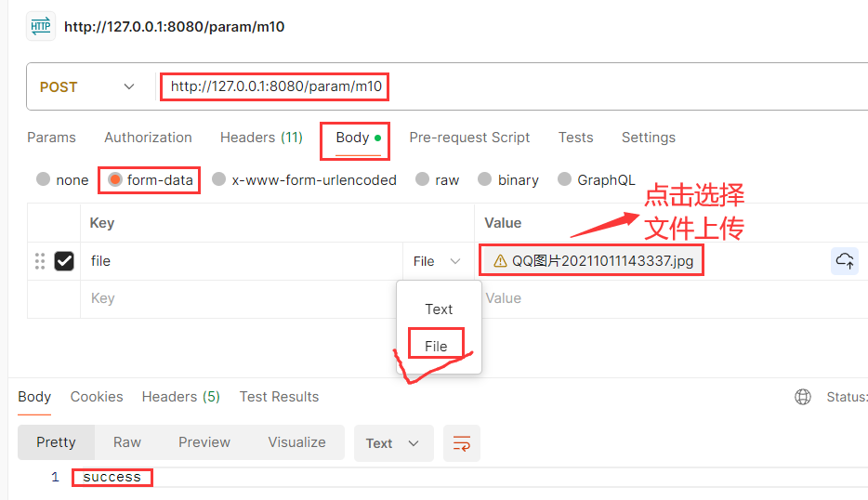Screen dimensions: 868x500
Task: Open the Authorization tab
Action: (x=148, y=138)
